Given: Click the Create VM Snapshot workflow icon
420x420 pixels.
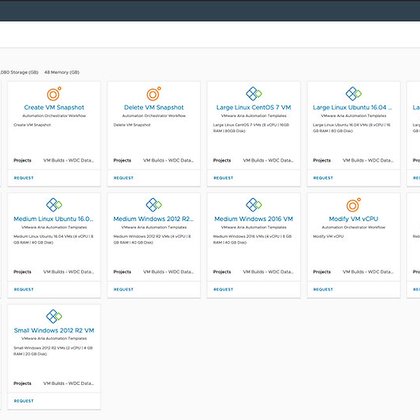Looking at the screenshot, I should point(54,94).
